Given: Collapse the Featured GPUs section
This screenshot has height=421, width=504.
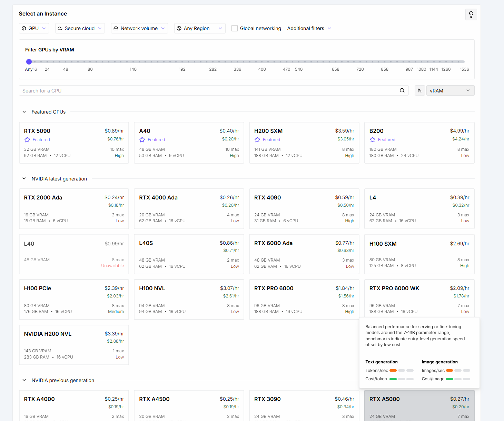Looking at the screenshot, I should coord(24,112).
